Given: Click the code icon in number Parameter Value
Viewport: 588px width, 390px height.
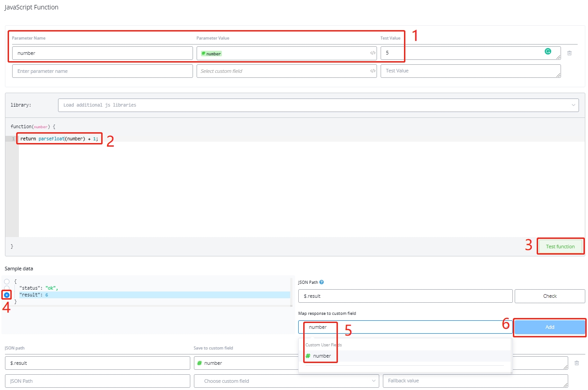Looking at the screenshot, I should coord(373,53).
